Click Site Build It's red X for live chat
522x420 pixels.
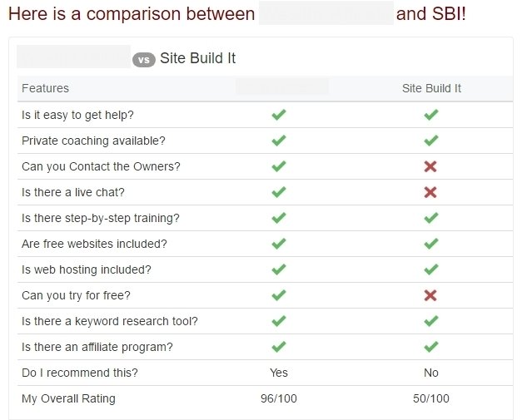(430, 192)
